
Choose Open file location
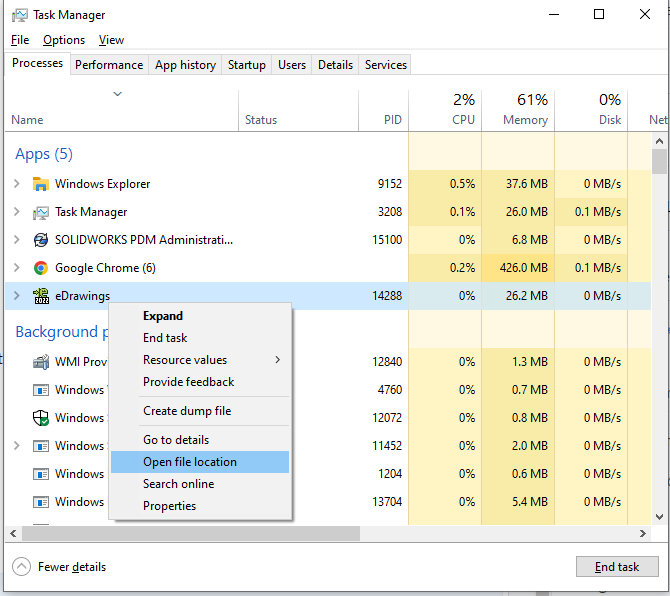(200, 462)
